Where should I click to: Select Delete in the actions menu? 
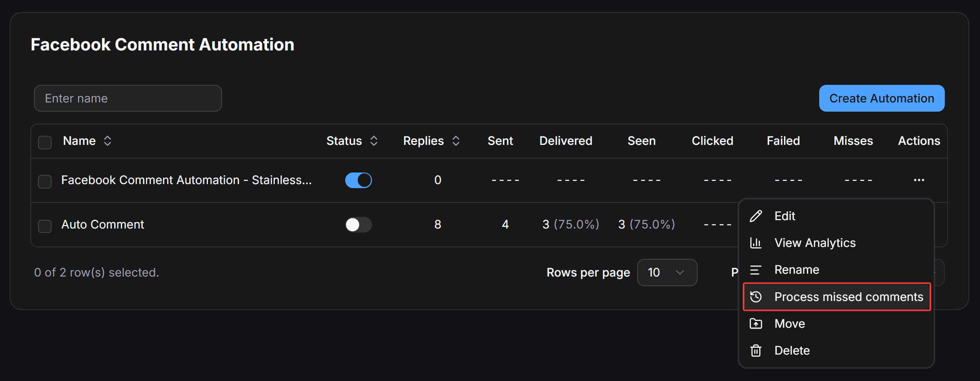(x=836, y=351)
